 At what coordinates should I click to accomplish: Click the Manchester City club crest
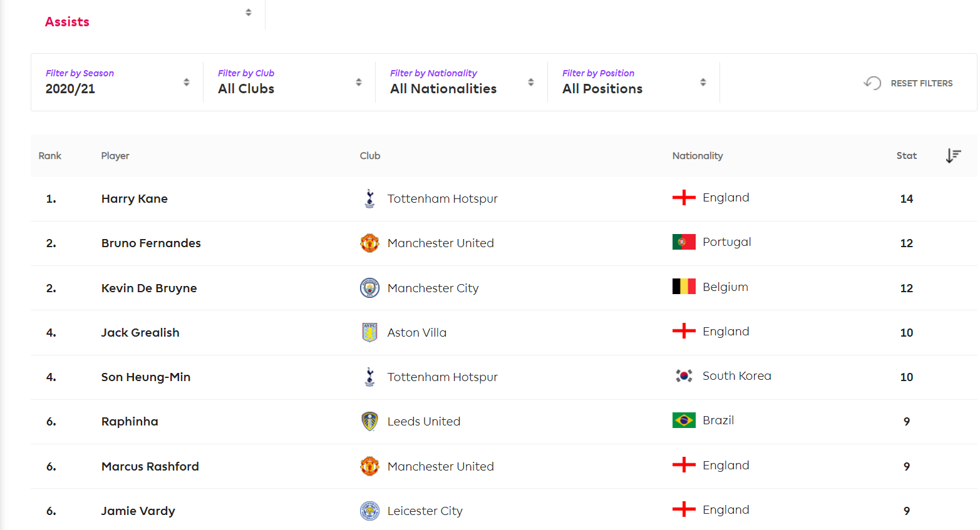(369, 288)
